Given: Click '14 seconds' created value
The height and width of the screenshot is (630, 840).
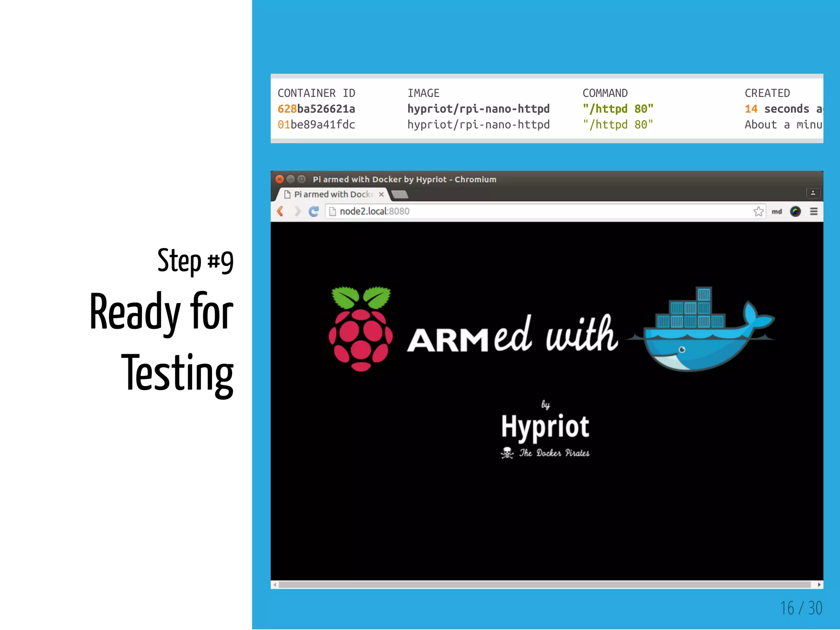Looking at the screenshot, I should (x=777, y=109).
